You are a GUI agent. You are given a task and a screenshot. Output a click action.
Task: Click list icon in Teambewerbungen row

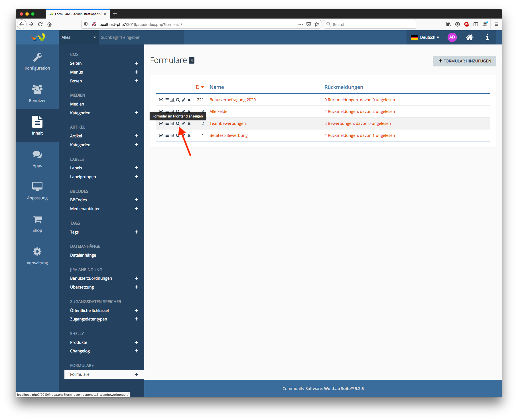[x=166, y=123]
